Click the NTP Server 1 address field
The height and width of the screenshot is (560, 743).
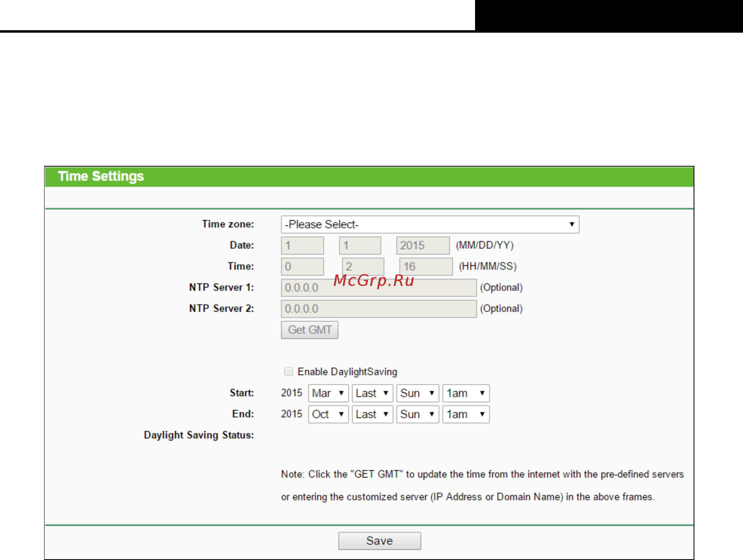click(x=379, y=288)
